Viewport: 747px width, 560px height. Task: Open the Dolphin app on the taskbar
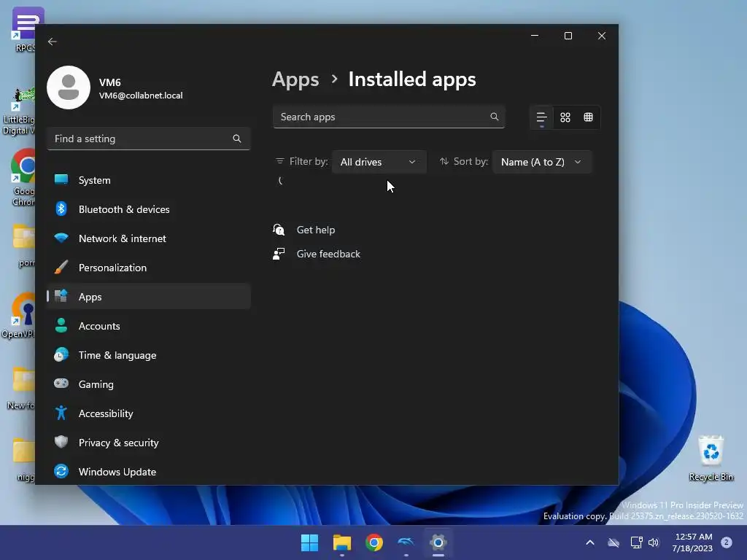pos(406,542)
